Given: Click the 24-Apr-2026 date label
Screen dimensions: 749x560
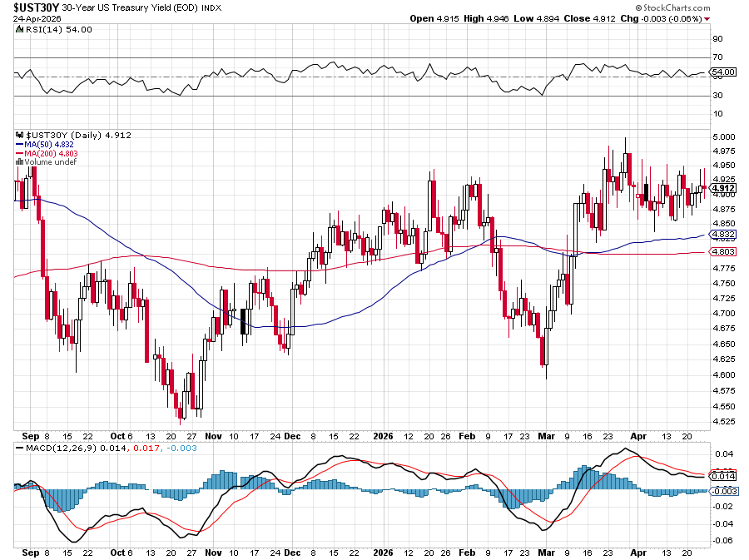Looking at the screenshot, I should coord(33,18).
